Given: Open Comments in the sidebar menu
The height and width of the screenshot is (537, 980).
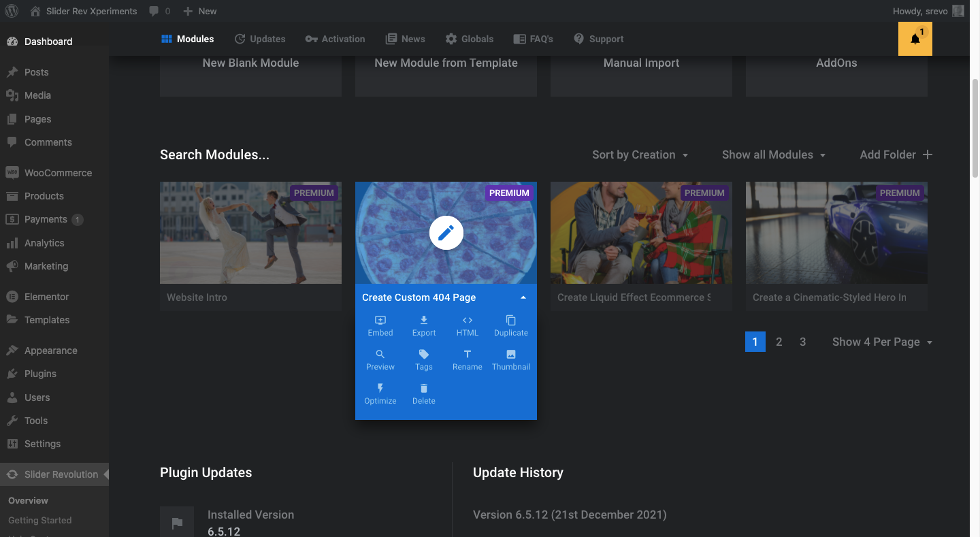Looking at the screenshot, I should tap(54, 142).
